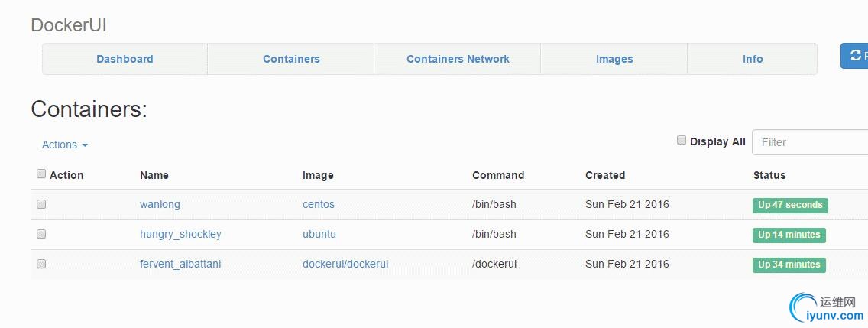This screenshot has width=868, height=328.
Task: Check the select-all Action checkbox
Action: pos(41,174)
